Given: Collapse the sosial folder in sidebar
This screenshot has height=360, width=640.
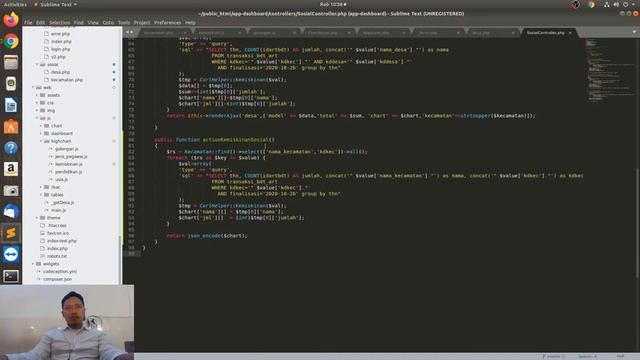Looking at the screenshot, I should pos(37,64).
